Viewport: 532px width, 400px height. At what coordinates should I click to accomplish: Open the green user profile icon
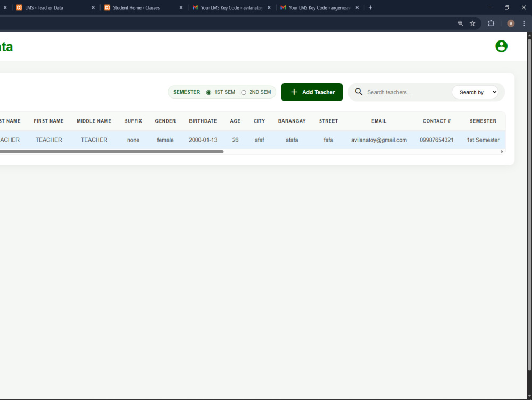[501, 46]
